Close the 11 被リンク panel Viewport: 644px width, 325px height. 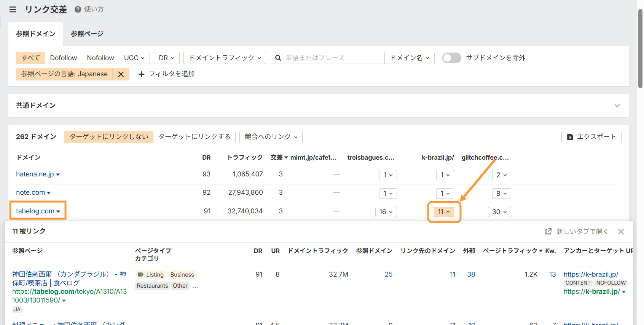coord(621,232)
